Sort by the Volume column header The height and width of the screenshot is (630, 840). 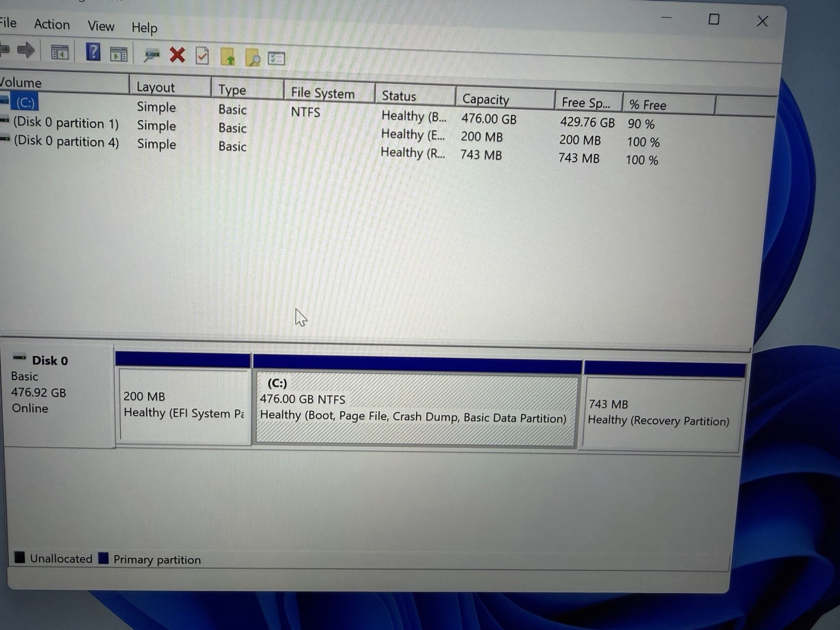(x=64, y=83)
